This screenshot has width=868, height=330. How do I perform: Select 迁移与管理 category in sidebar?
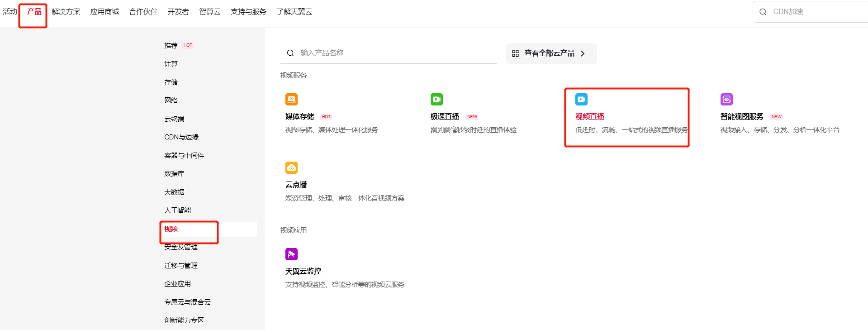181,266
